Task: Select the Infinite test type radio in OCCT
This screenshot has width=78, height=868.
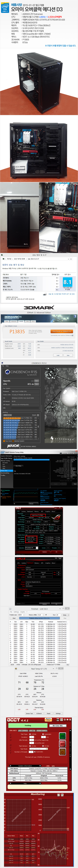Action: point(30,734)
